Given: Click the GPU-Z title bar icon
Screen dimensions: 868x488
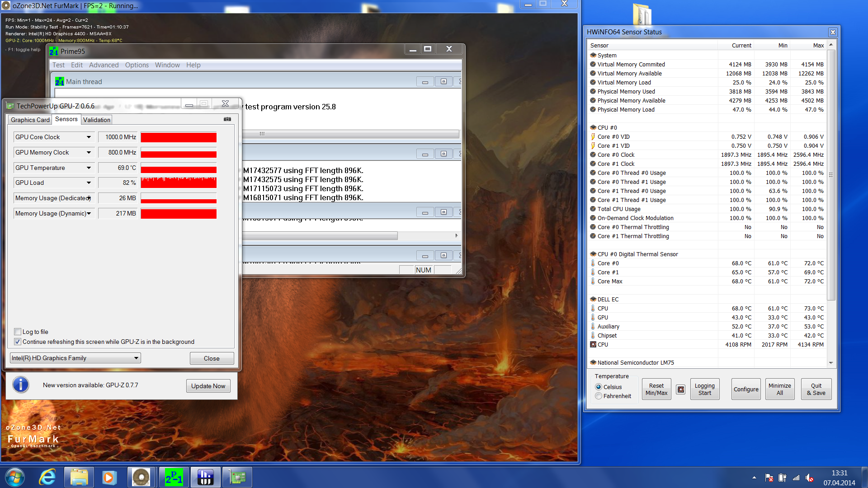Looking at the screenshot, I should (10, 106).
